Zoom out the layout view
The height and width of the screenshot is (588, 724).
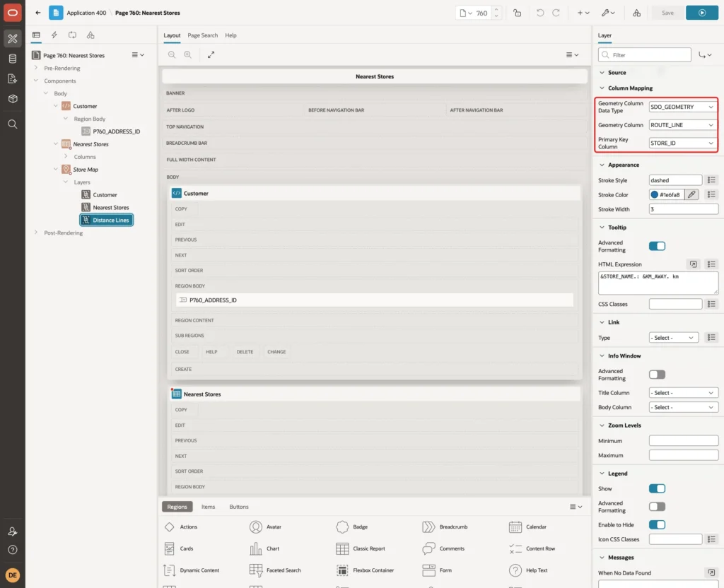[x=172, y=54]
